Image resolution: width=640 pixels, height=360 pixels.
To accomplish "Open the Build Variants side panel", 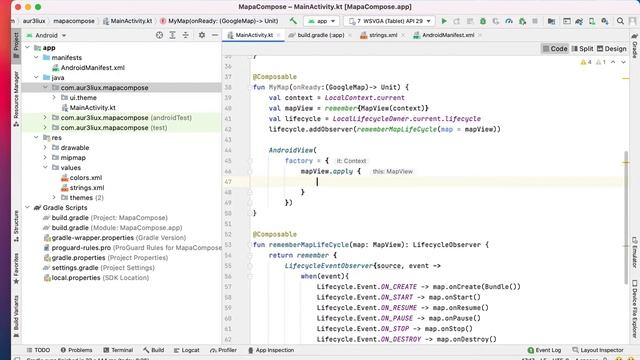I will tap(16, 317).
